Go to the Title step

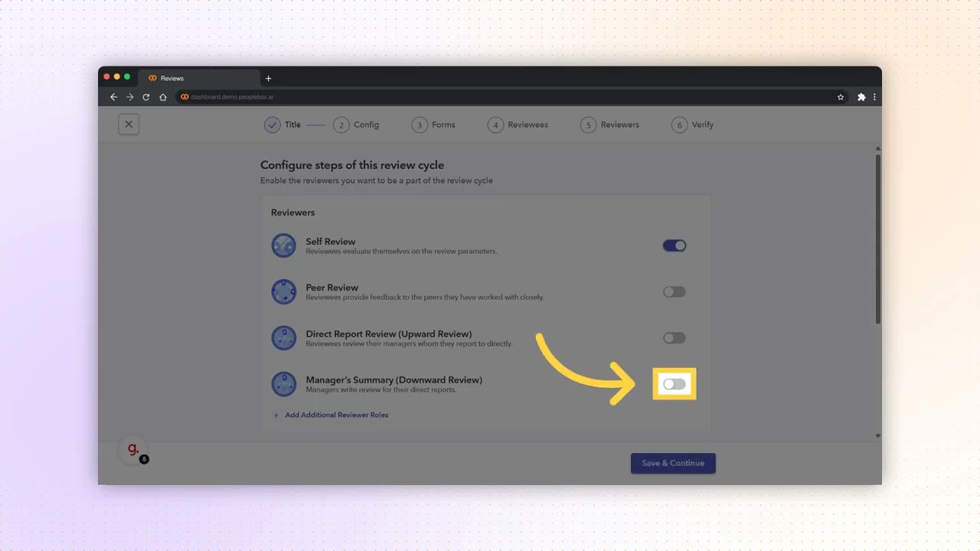click(283, 125)
